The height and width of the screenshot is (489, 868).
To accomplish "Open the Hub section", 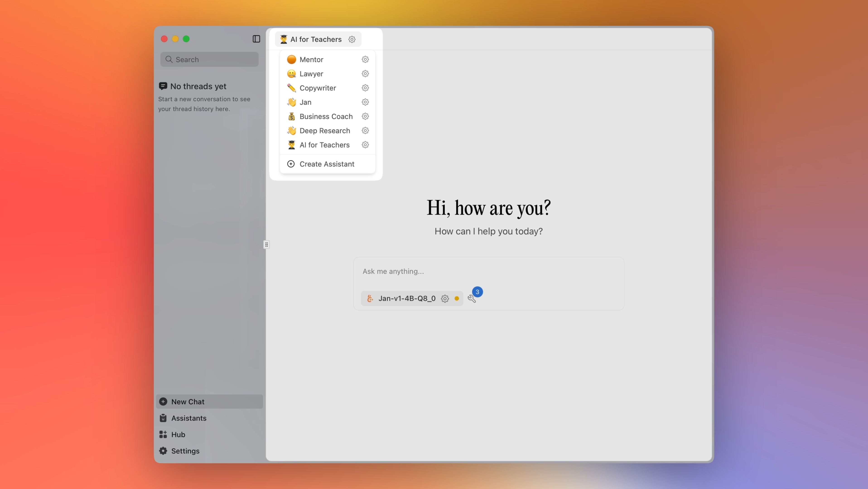I will click(178, 434).
